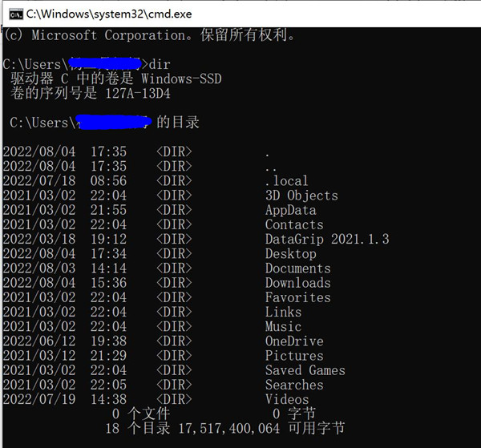
Task: Click the 3D Objects folder entry
Action: (301, 196)
